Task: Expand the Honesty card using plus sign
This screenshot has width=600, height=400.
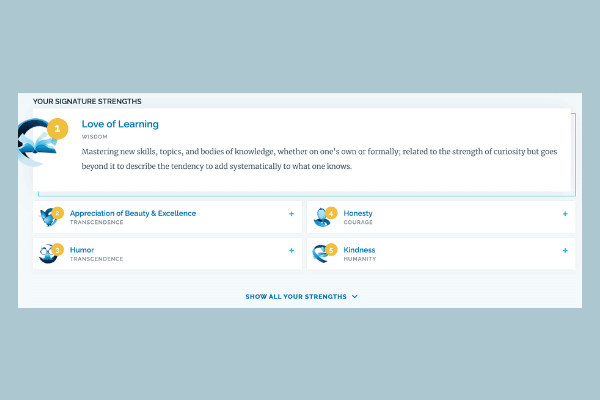Action: [x=565, y=214]
